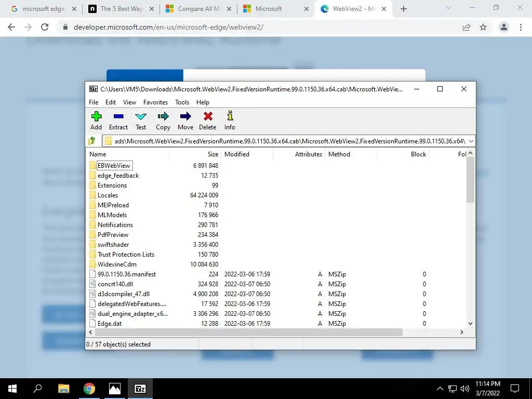Open Windows Start button
This screenshot has width=532, height=399.
pos(12,389)
